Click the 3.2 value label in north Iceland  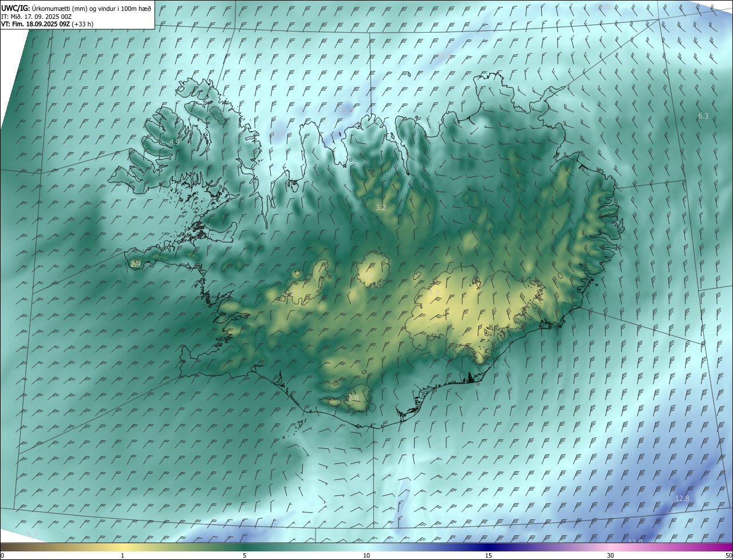pyautogui.click(x=381, y=207)
